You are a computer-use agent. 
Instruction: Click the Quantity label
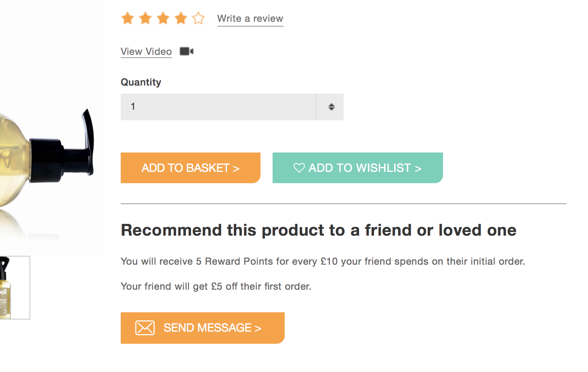141,82
